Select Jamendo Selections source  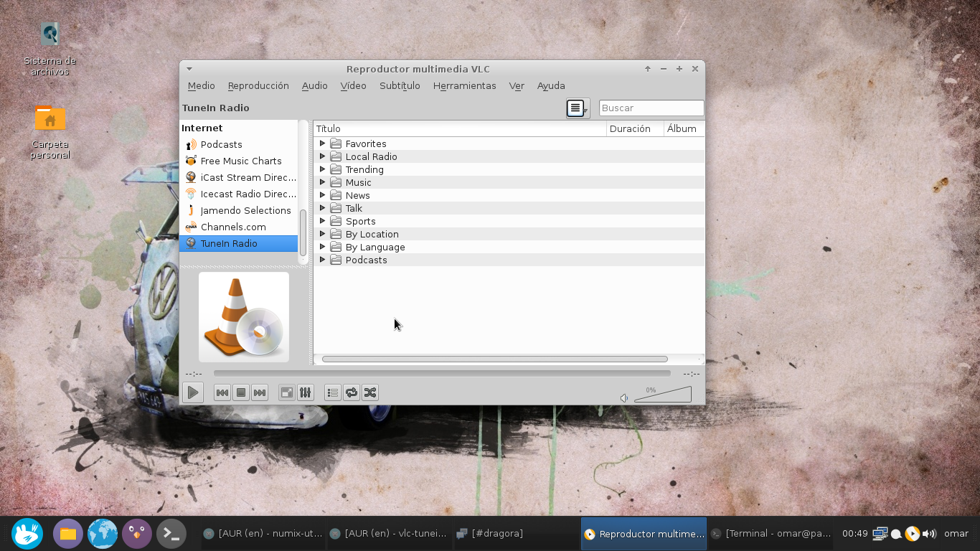238,210
